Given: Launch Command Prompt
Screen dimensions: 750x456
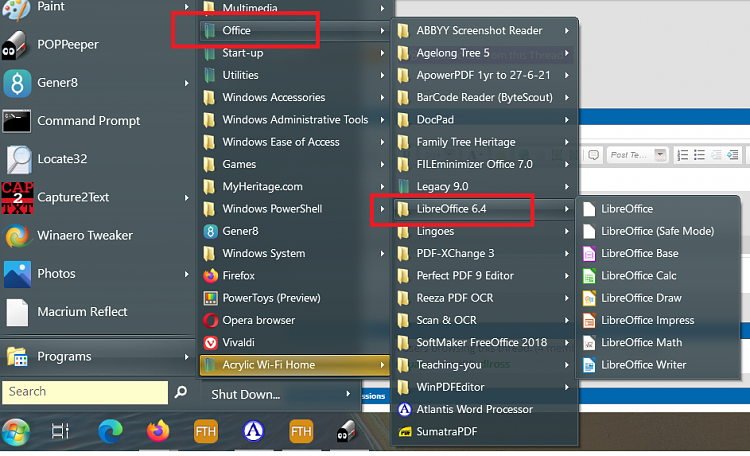Looking at the screenshot, I should pyautogui.click(x=96, y=121).
